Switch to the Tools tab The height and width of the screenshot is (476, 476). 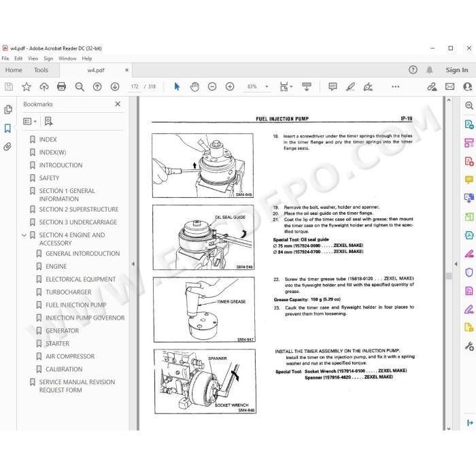pyautogui.click(x=41, y=70)
